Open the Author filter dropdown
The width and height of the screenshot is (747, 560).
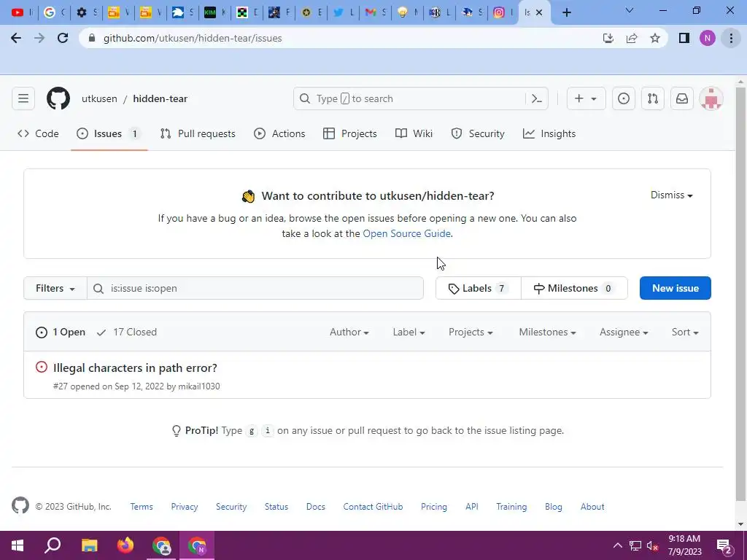click(x=349, y=332)
